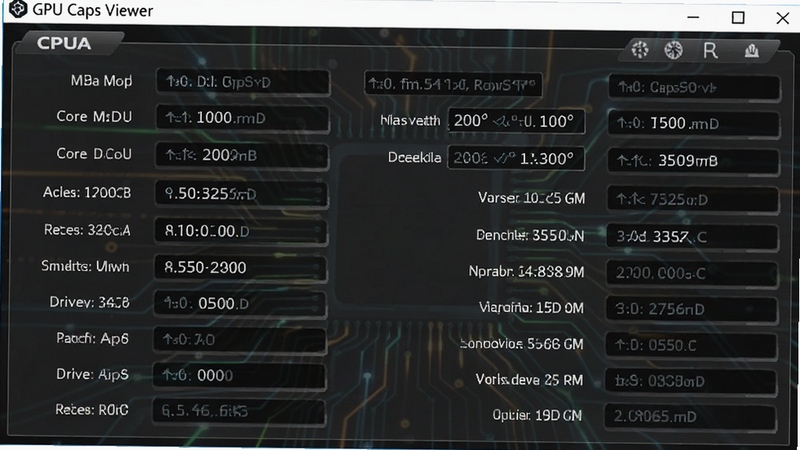Click the Varser row field showing 7325
The height and width of the screenshot is (450, 800).
point(693,199)
